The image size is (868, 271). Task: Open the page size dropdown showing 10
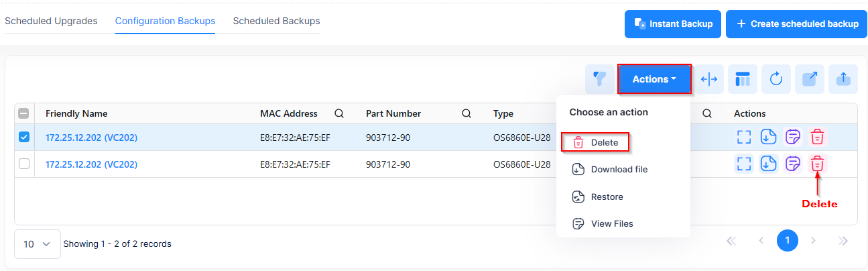tap(37, 244)
